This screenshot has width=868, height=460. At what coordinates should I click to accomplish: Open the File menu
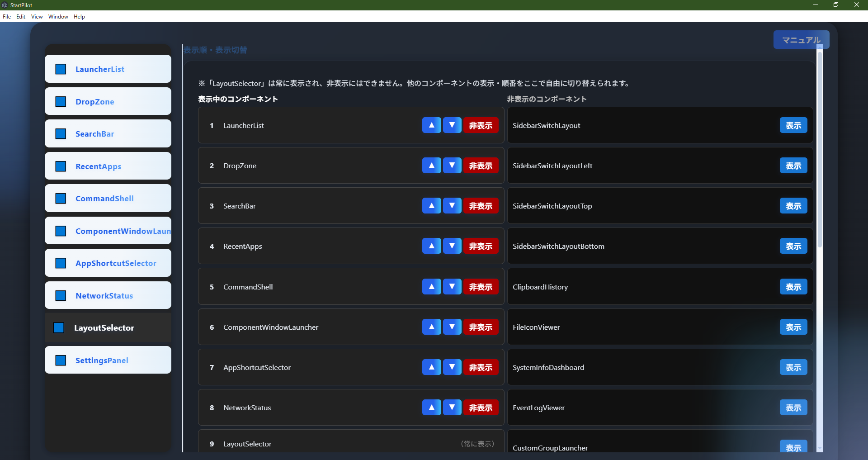pos(7,17)
